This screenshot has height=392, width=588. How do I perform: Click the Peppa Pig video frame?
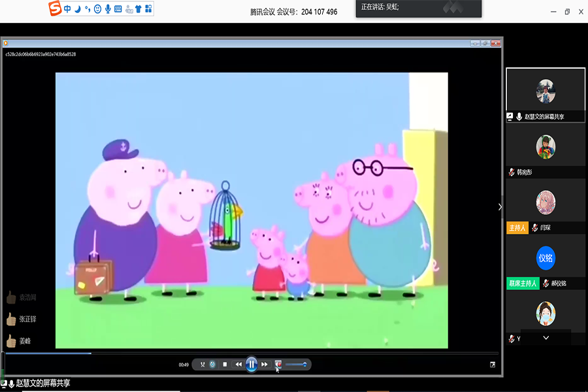tap(252, 210)
